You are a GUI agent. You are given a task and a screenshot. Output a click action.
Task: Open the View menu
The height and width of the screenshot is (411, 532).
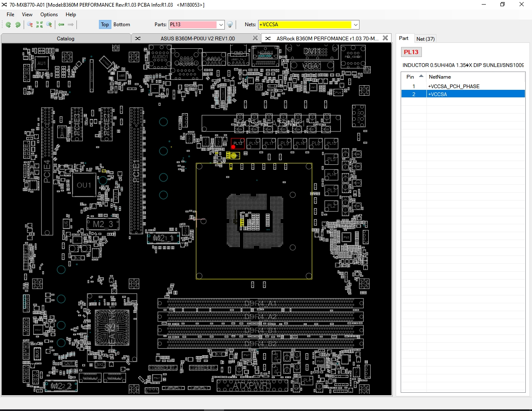tap(27, 14)
